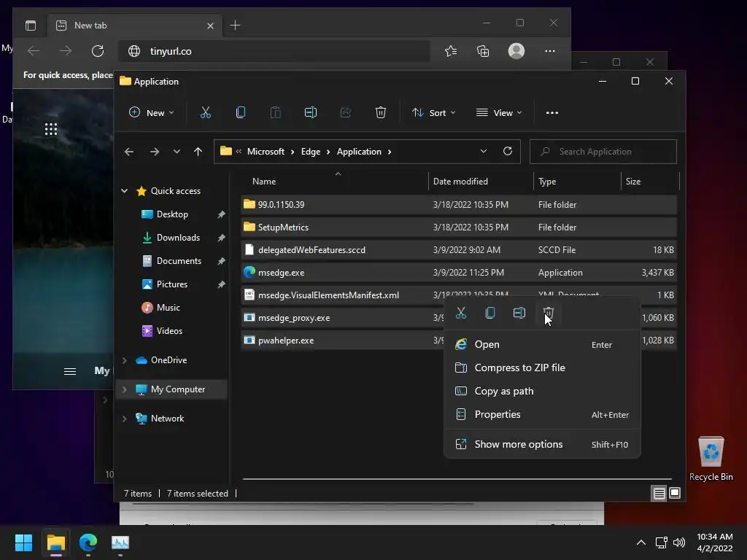Open Edge tab actions menu icon

pos(31,26)
